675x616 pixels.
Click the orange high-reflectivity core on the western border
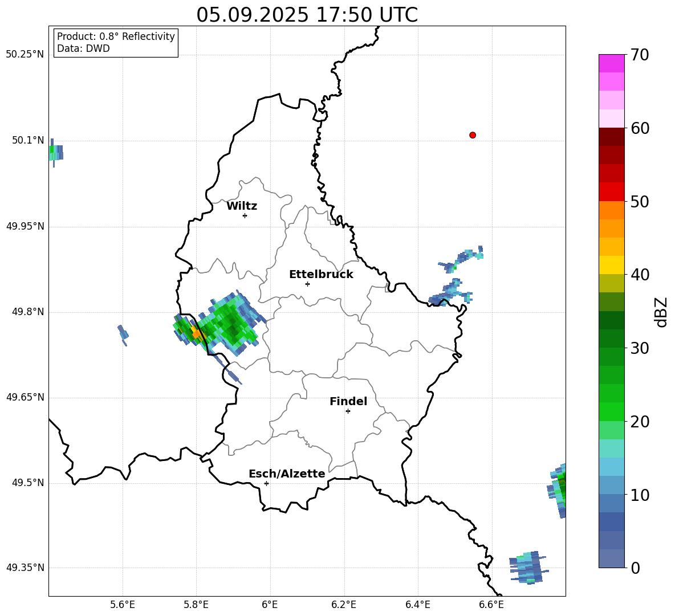pyautogui.click(x=196, y=333)
